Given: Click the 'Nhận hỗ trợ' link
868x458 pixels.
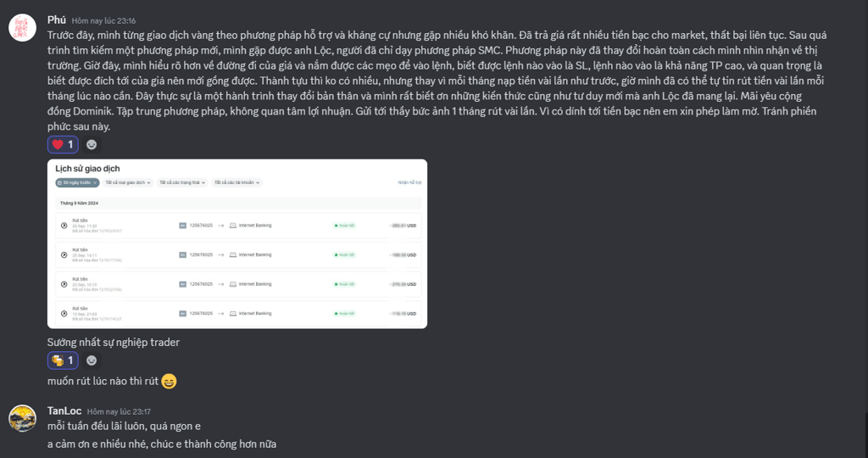Looking at the screenshot, I should click(x=409, y=182).
